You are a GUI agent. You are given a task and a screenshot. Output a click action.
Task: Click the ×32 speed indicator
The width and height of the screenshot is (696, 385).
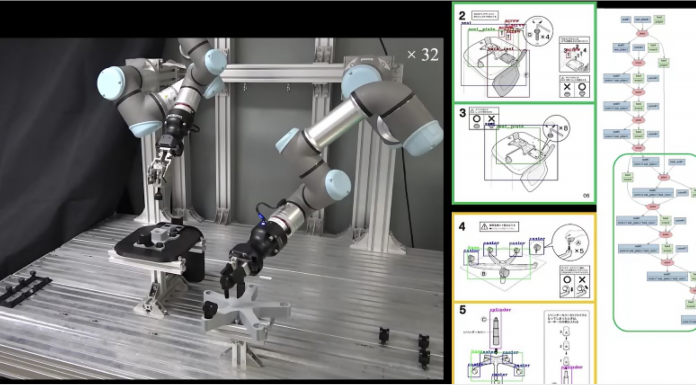[423, 55]
